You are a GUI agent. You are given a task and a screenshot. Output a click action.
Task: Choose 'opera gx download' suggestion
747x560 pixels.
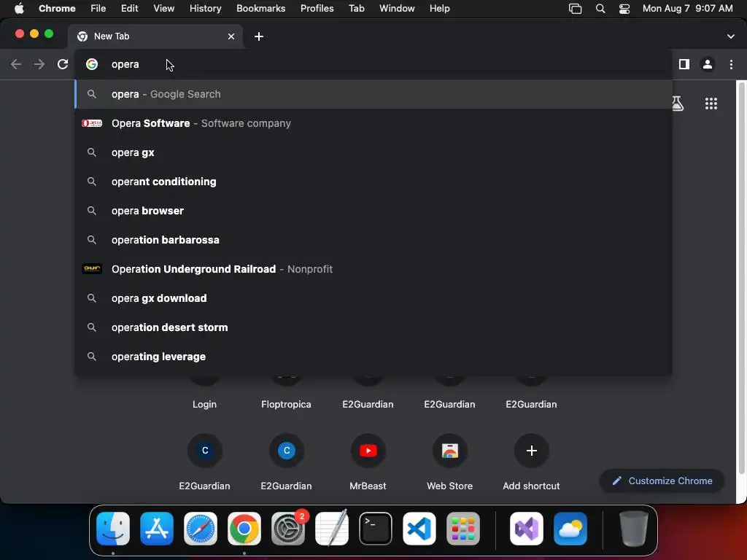coord(373,298)
